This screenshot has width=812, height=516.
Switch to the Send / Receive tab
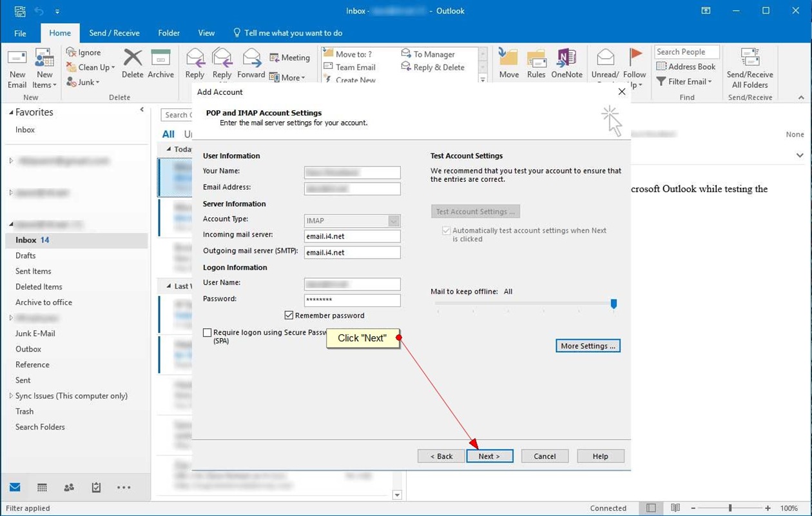click(114, 33)
